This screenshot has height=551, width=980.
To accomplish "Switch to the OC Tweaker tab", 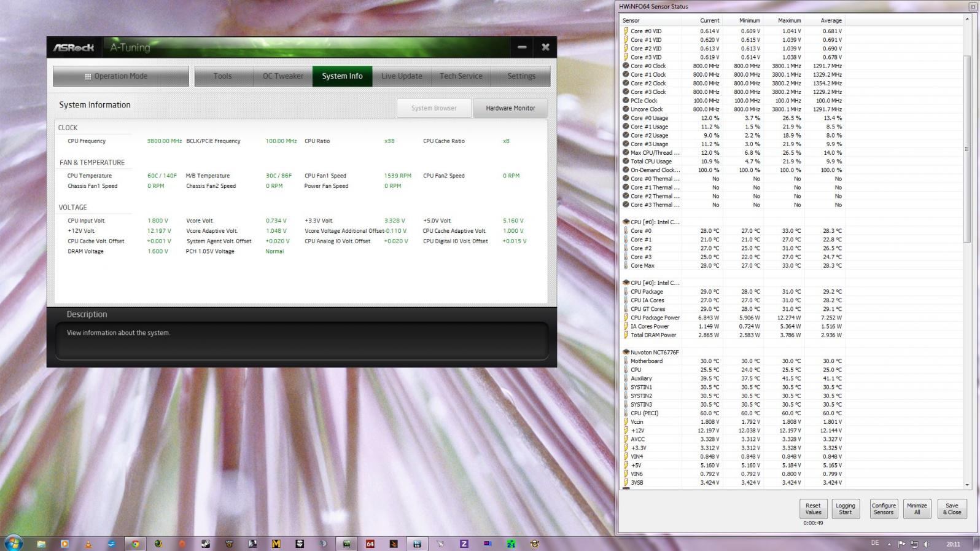I will click(x=283, y=76).
